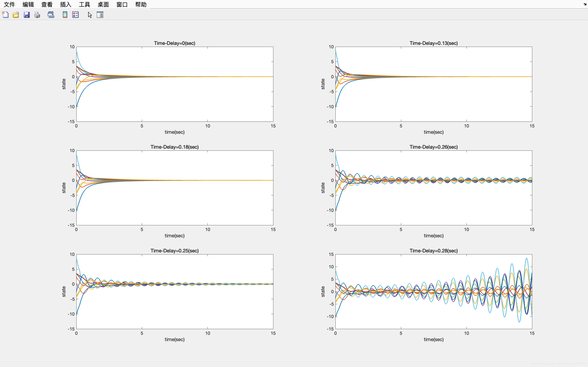Insert a legend into the plot
Image resolution: width=588 pixels, height=367 pixels.
click(75, 14)
